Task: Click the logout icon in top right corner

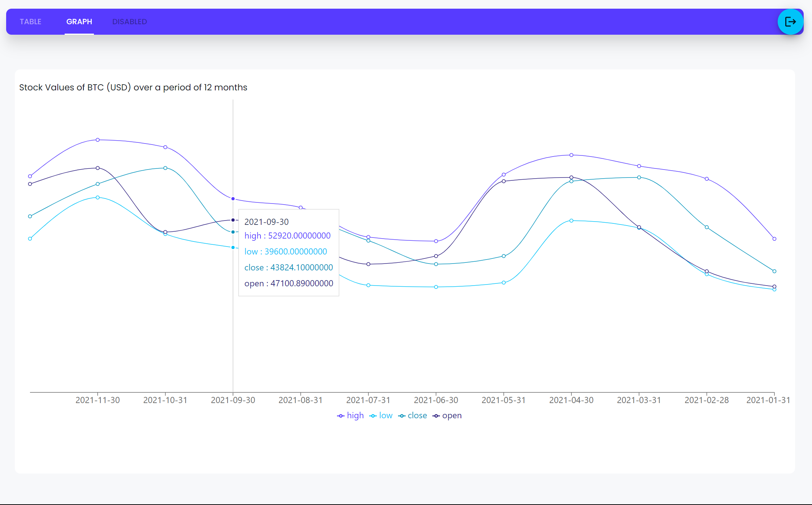Action: click(x=790, y=22)
